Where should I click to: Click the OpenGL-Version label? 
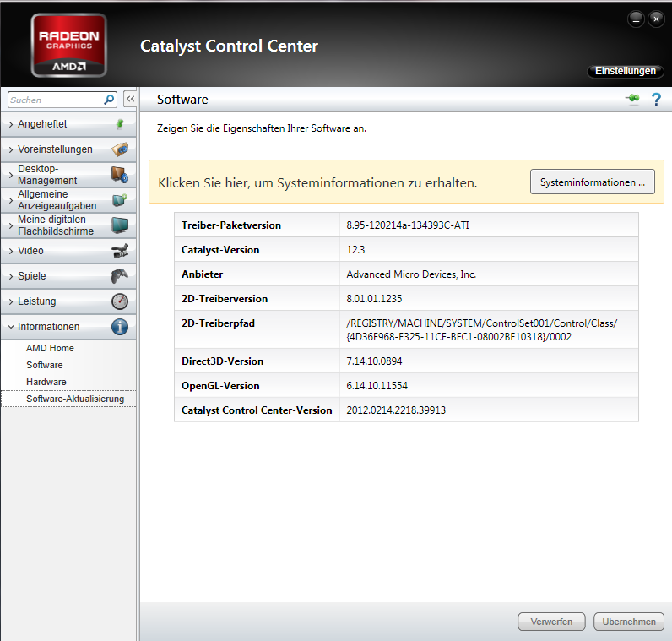tap(220, 385)
